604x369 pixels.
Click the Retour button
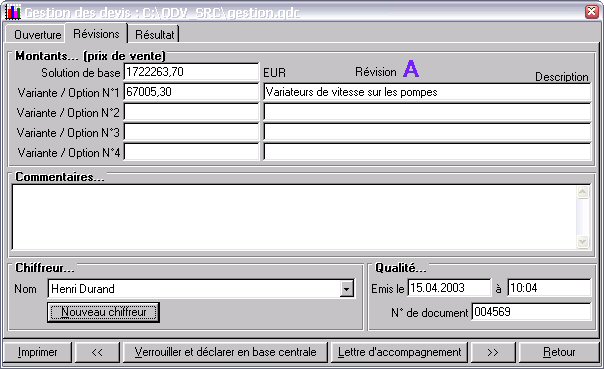pos(559,352)
